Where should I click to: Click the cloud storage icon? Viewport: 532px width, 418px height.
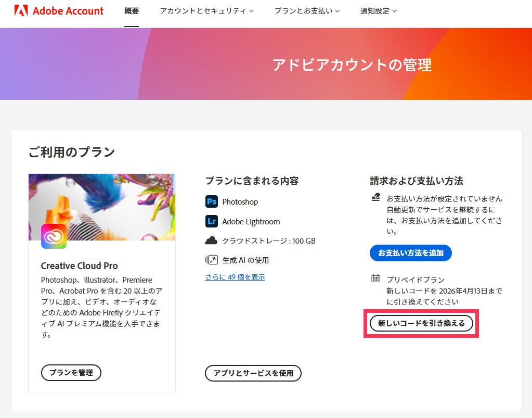[x=211, y=240]
